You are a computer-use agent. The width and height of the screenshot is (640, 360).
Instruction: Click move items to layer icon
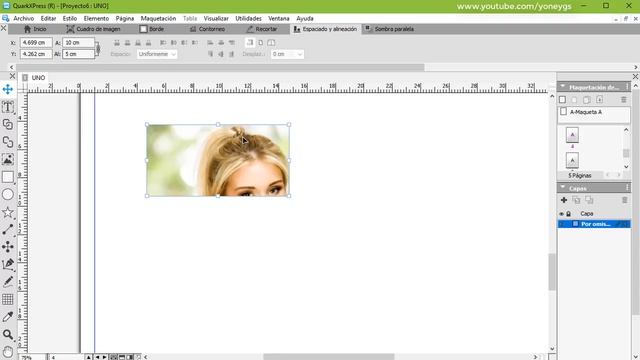click(x=576, y=200)
